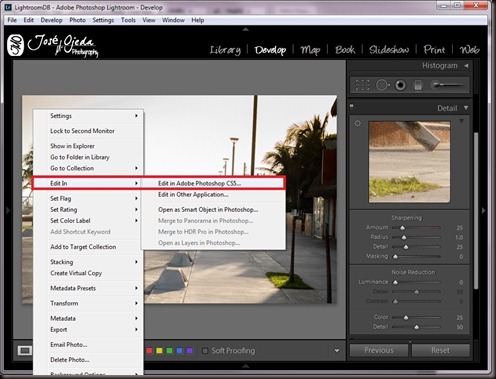The height and width of the screenshot is (379, 496).
Task: Click the detail preview thumbnail
Action: (409, 162)
